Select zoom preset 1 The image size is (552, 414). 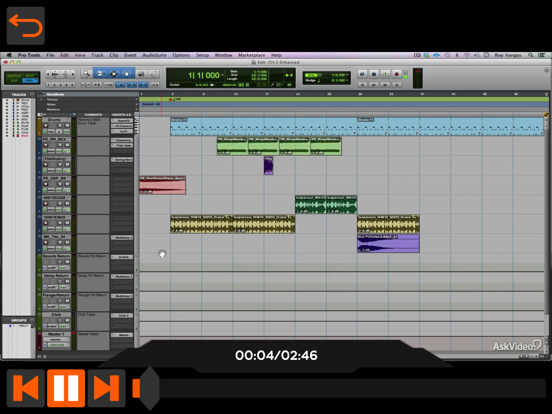point(49,85)
